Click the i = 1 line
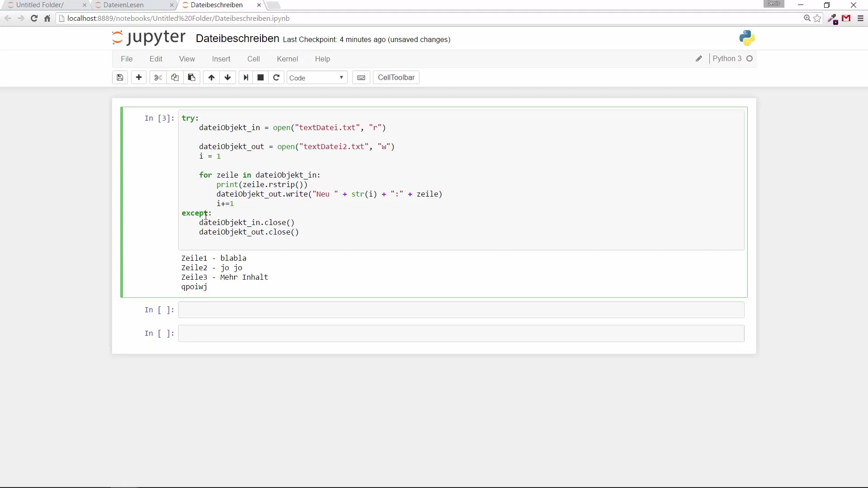868x488 pixels. 210,156
